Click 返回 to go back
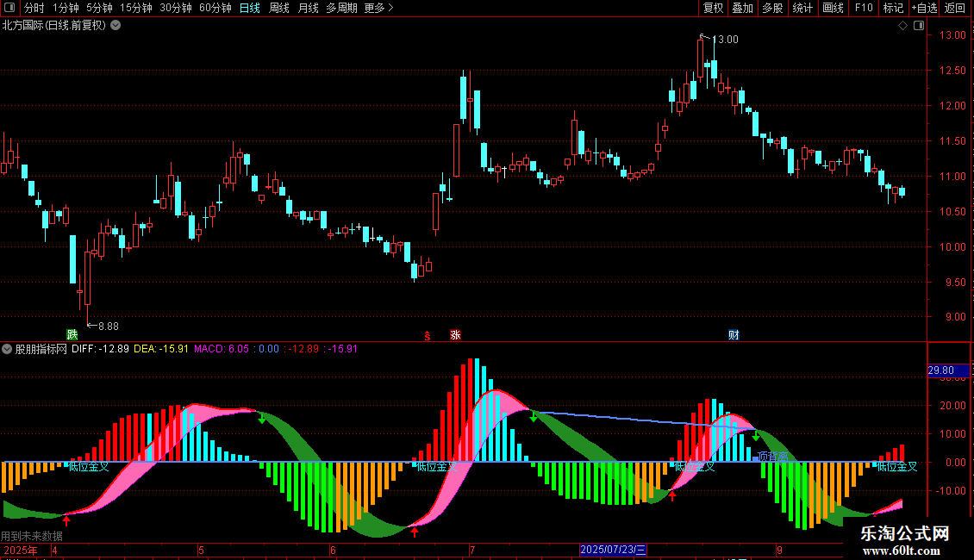974x560 pixels. coord(955,8)
